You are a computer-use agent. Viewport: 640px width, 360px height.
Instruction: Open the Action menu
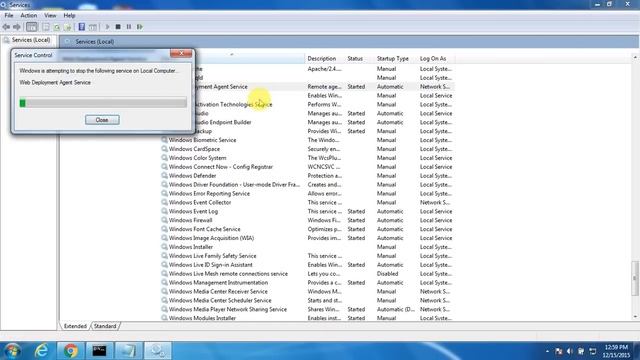point(29,16)
